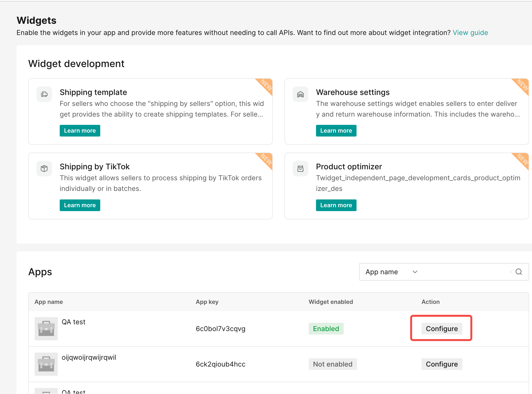Click the Enabled status badge
Viewport: 532px width, 394px height.
click(326, 329)
